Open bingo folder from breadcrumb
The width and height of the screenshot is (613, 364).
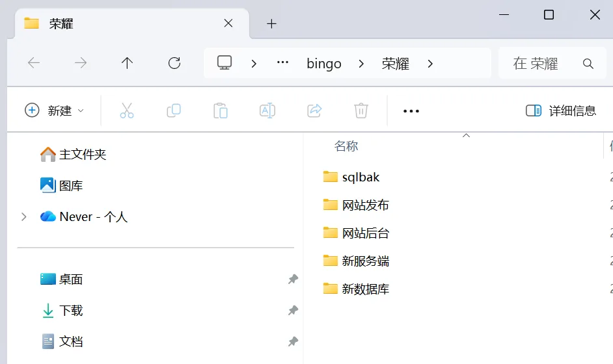[324, 63]
